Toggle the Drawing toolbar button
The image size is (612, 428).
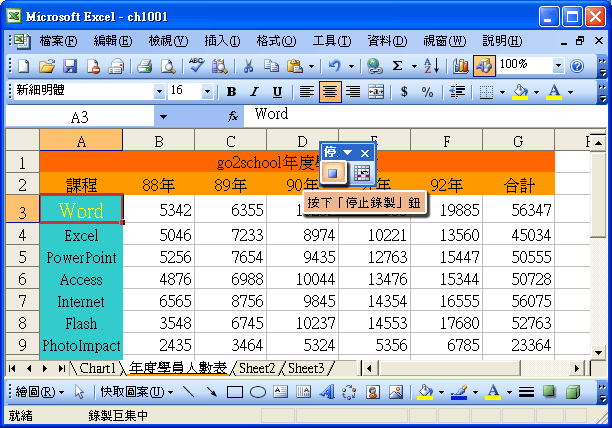point(484,66)
